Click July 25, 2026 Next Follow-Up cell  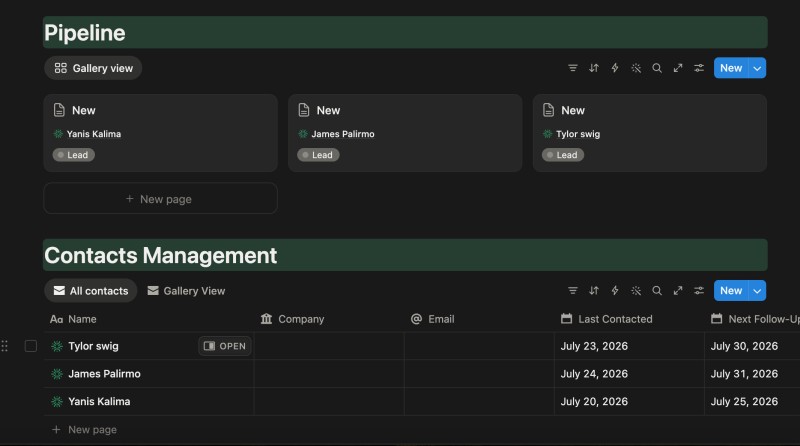pyautogui.click(x=753, y=402)
